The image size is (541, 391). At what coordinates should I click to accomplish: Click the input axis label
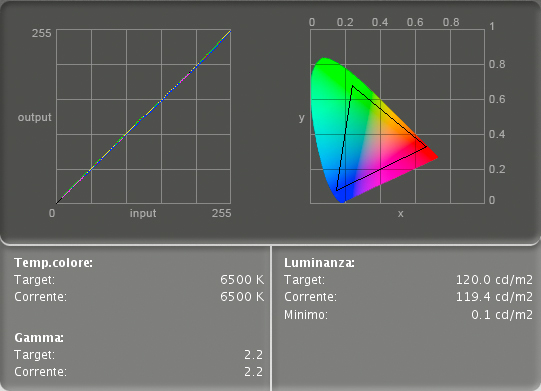pyautogui.click(x=143, y=213)
